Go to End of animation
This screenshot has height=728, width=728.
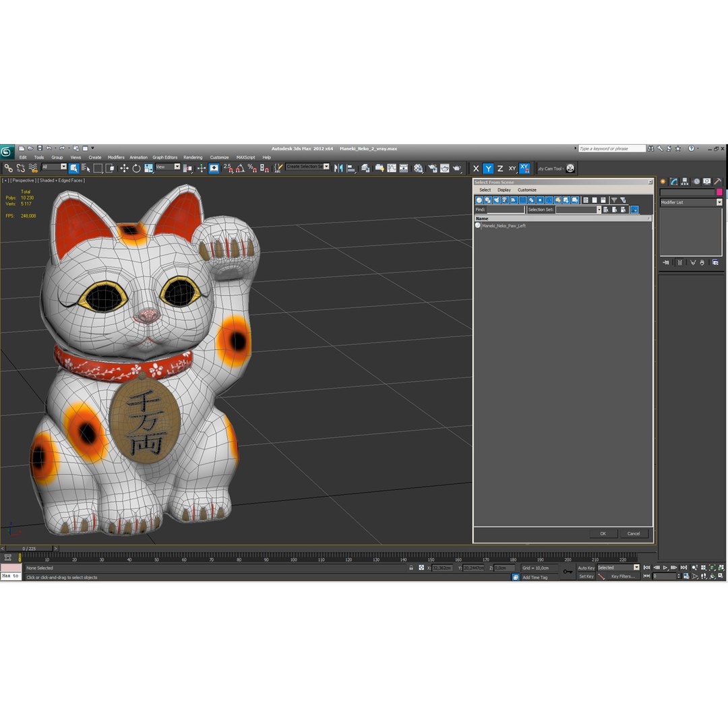(x=684, y=568)
